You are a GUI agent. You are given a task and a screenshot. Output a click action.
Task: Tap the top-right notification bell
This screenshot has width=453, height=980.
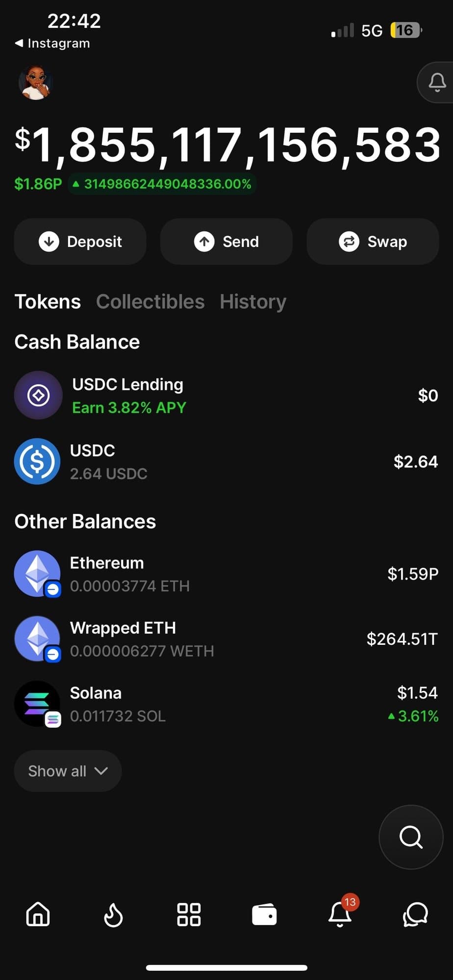point(437,82)
